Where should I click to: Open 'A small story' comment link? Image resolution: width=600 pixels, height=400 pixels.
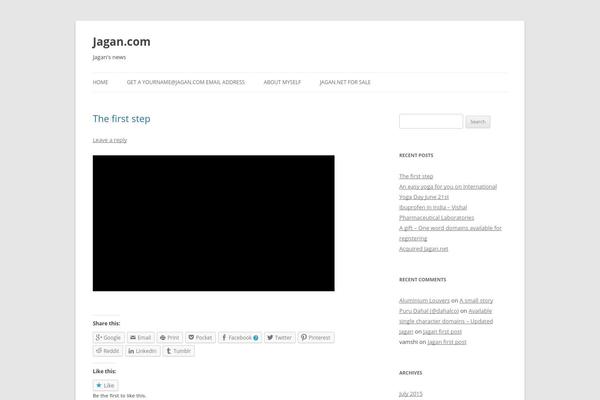tap(476, 301)
